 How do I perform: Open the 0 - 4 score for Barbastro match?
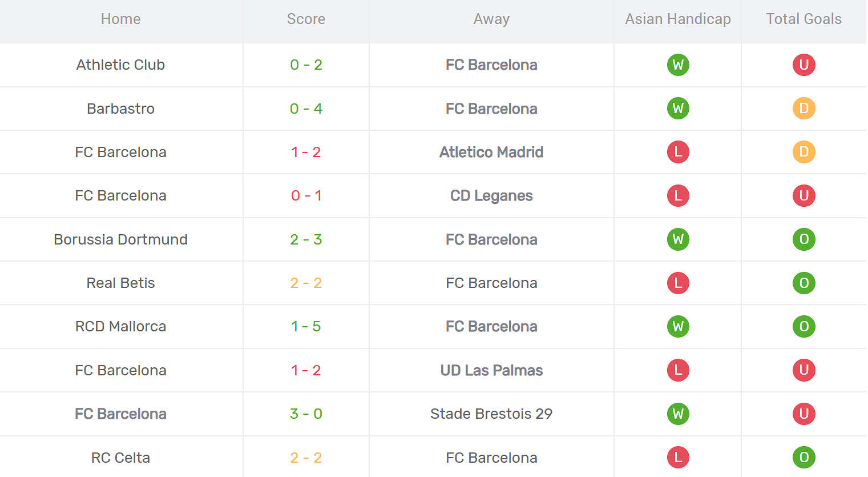[306, 109]
